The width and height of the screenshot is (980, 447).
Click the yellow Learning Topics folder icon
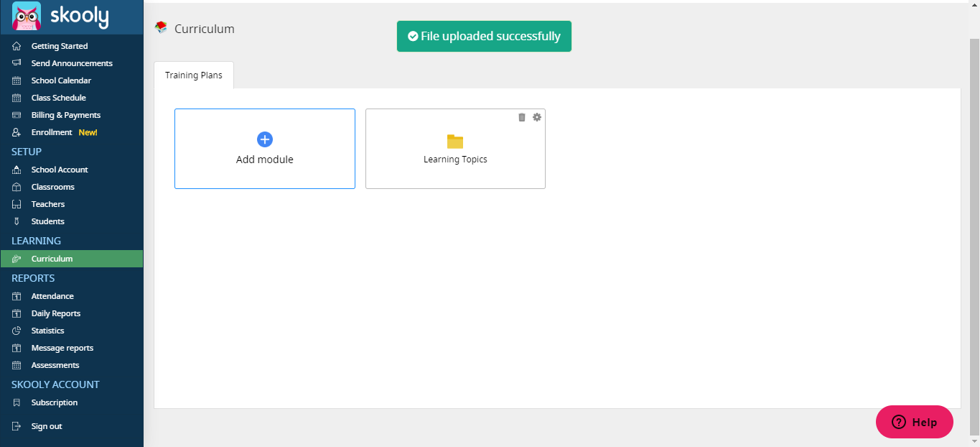[x=455, y=142]
